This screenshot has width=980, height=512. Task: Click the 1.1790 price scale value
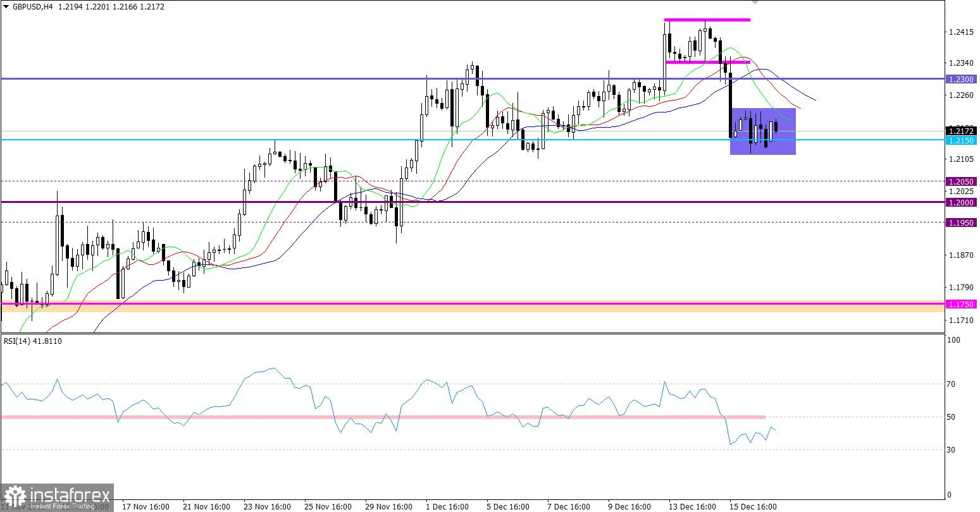coord(960,287)
